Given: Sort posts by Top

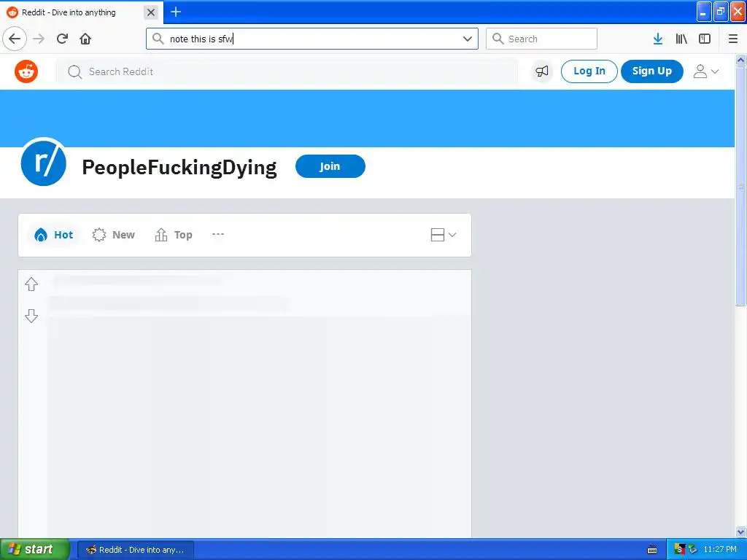Looking at the screenshot, I should 174,235.
